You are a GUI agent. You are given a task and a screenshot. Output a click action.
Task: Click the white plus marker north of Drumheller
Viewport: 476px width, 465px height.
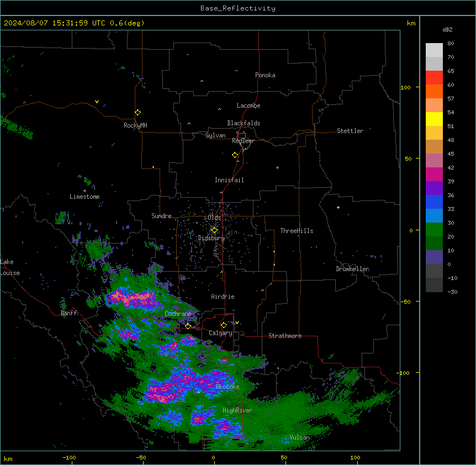(338, 207)
